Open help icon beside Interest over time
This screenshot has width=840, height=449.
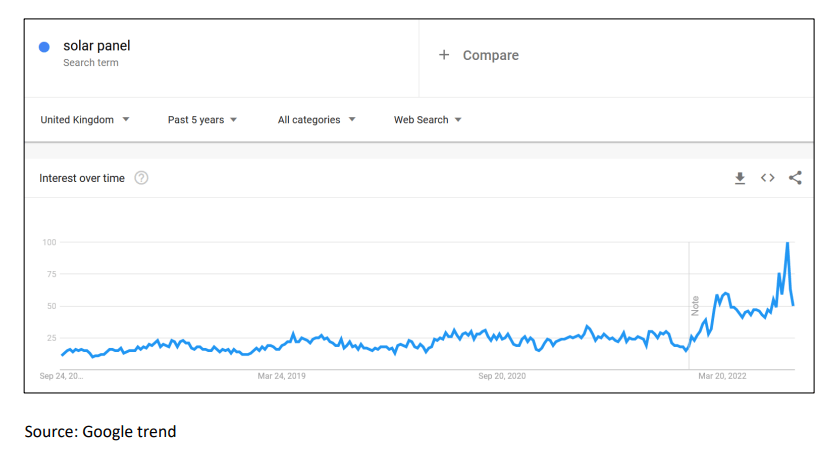(141, 178)
